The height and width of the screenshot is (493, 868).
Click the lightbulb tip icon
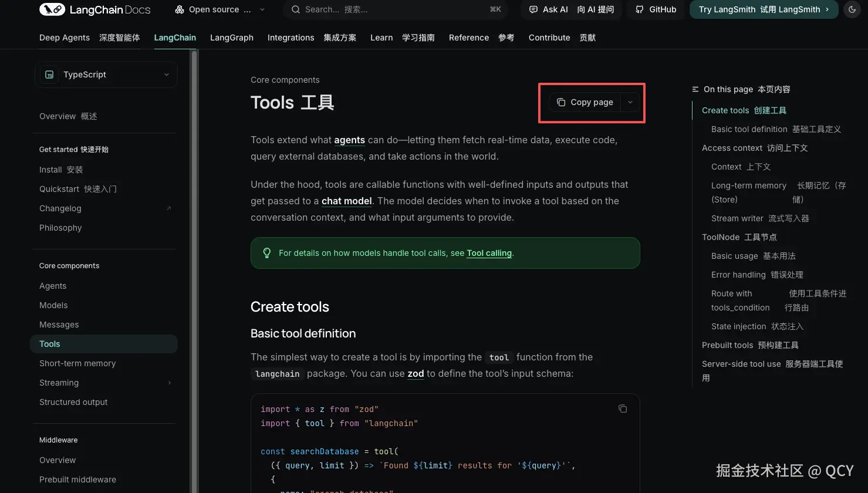(x=266, y=253)
